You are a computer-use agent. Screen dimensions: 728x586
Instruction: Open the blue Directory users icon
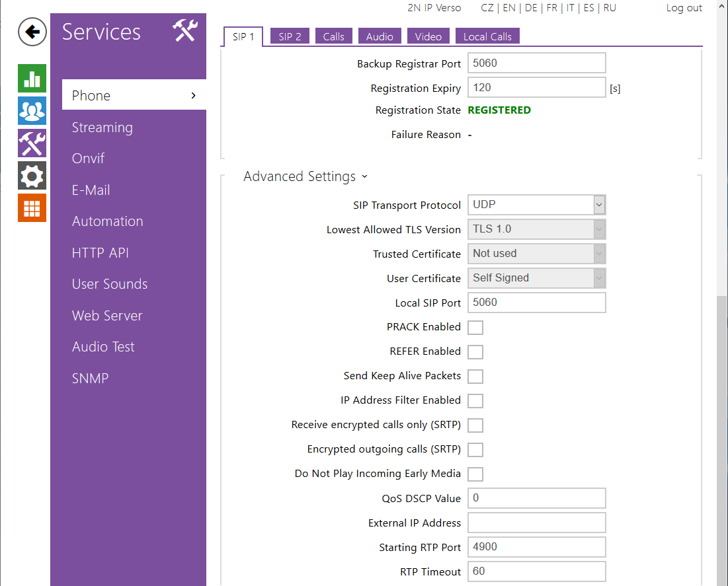tap(32, 111)
